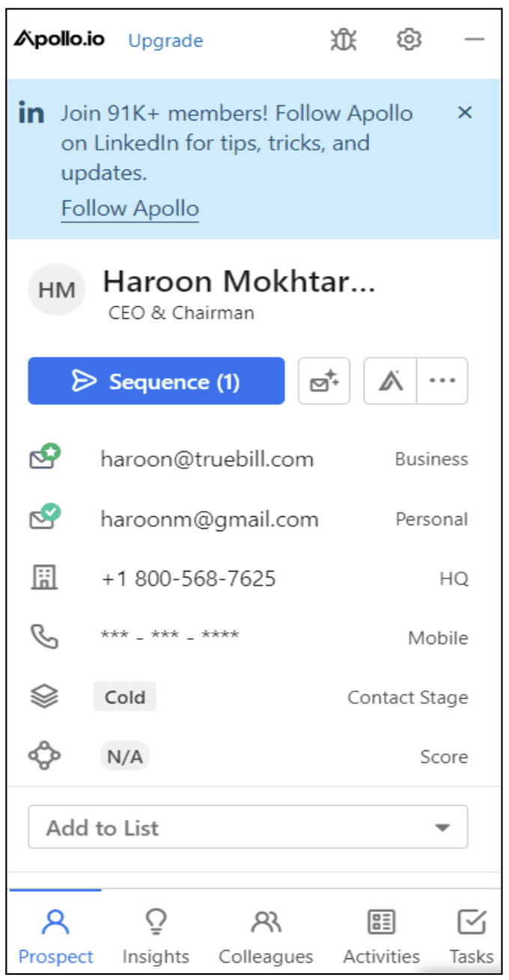Go to the Colleagues tab

coord(266,935)
